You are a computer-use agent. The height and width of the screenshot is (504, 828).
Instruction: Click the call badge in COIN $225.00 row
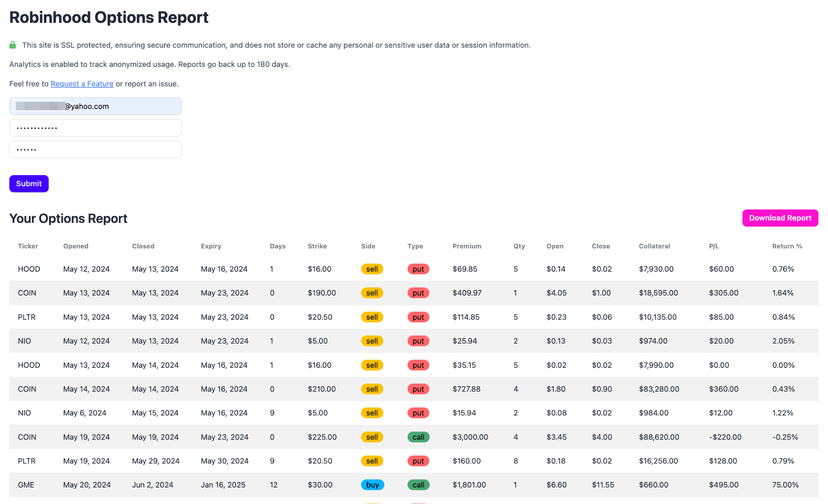[418, 437]
